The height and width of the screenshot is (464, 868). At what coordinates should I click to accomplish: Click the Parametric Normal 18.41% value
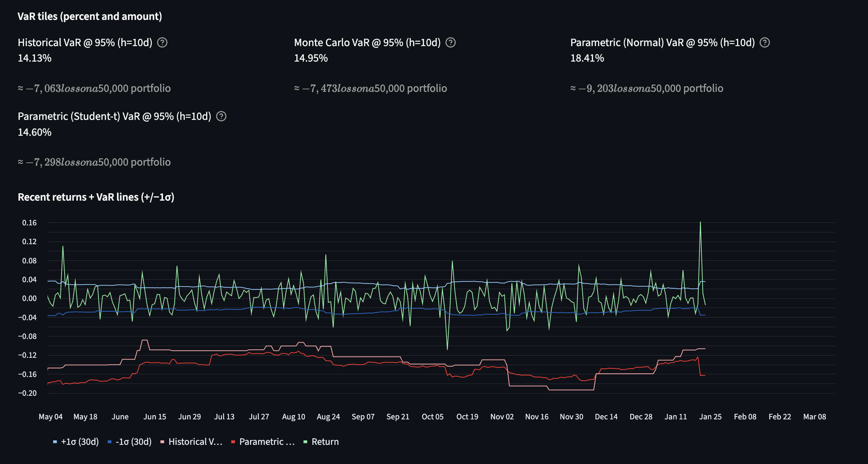587,58
